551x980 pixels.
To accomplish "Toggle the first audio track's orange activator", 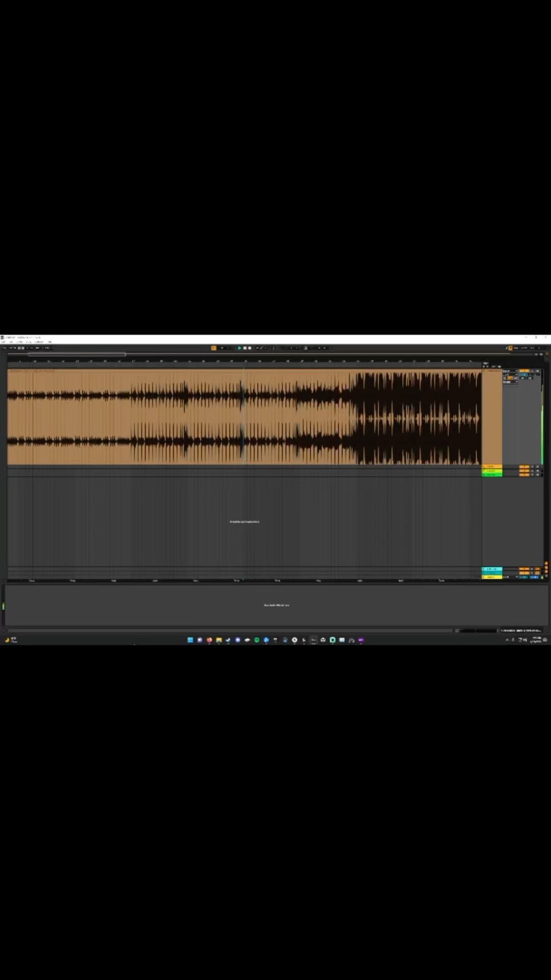I will [x=524, y=371].
